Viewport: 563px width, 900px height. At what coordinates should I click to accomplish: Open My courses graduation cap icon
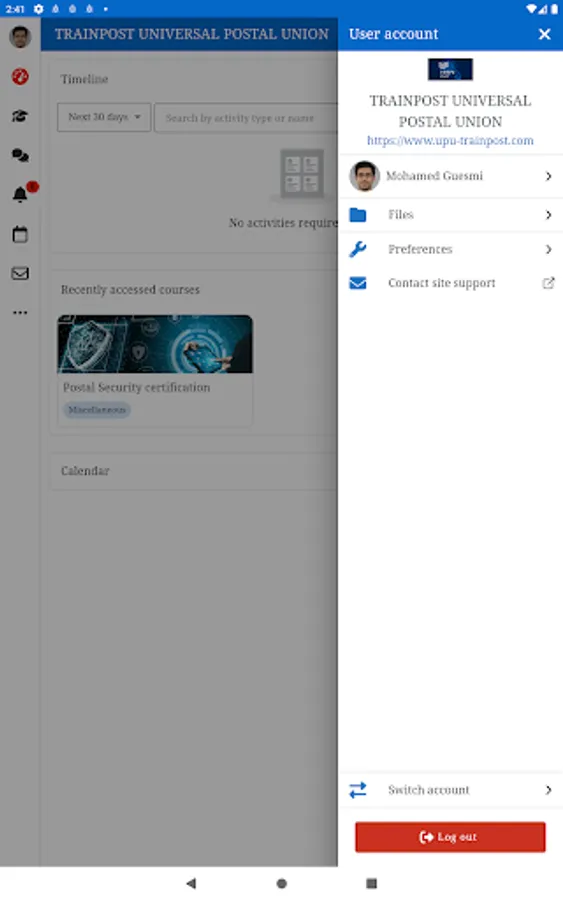click(20, 116)
